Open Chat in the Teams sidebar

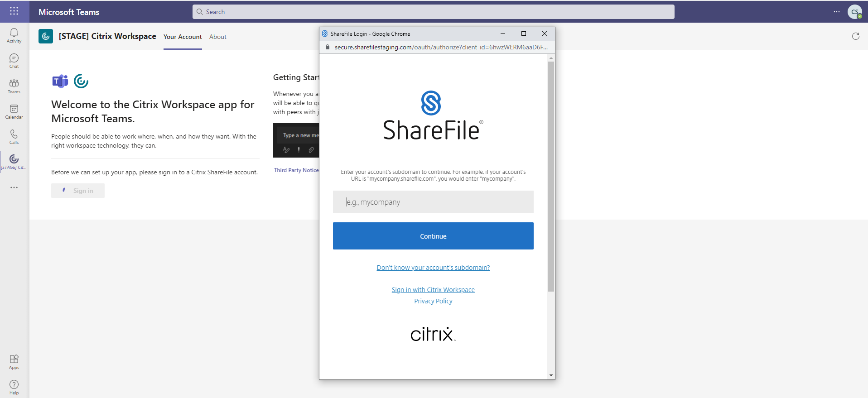(14, 61)
